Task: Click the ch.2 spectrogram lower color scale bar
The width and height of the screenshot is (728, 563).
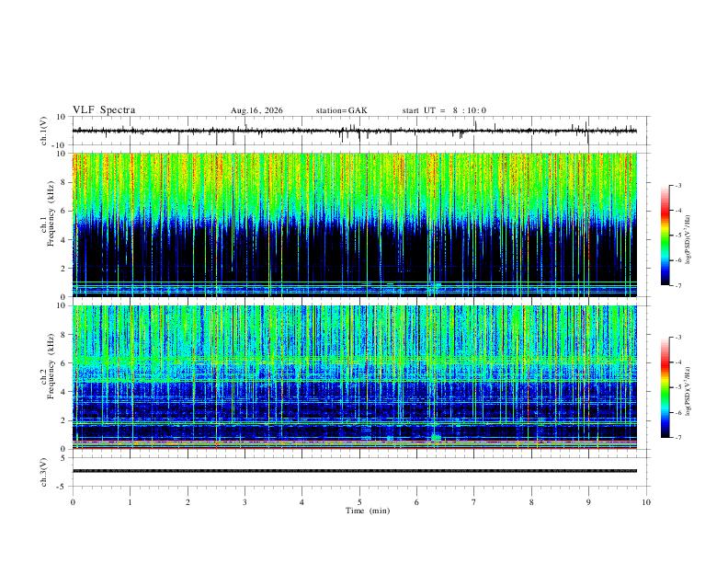Action: pyautogui.click(x=665, y=387)
